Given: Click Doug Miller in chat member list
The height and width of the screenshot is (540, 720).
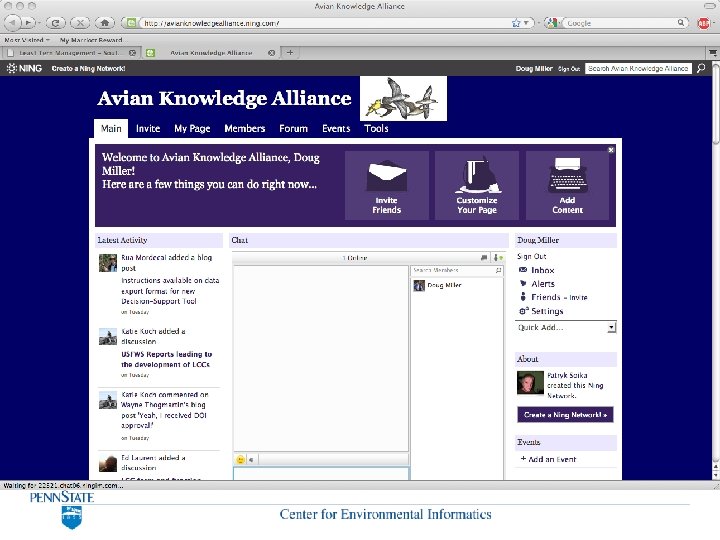Looking at the screenshot, I should coord(444,285).
